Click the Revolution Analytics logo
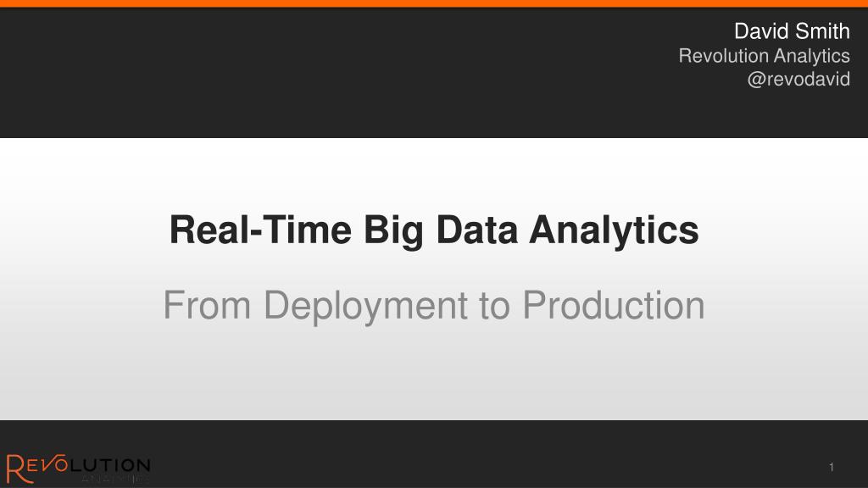Screen dimensions: 868x488 click(x=78, y=469)
